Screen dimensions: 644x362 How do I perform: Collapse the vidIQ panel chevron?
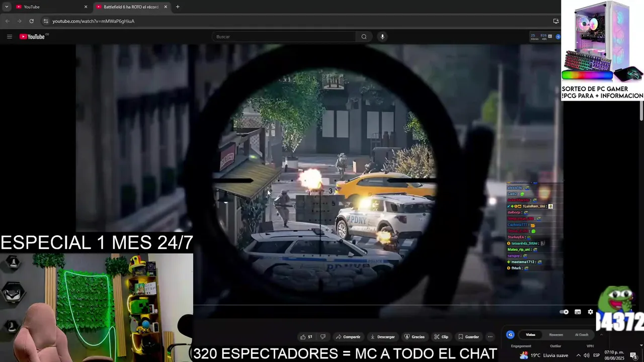tap(601, 334)
